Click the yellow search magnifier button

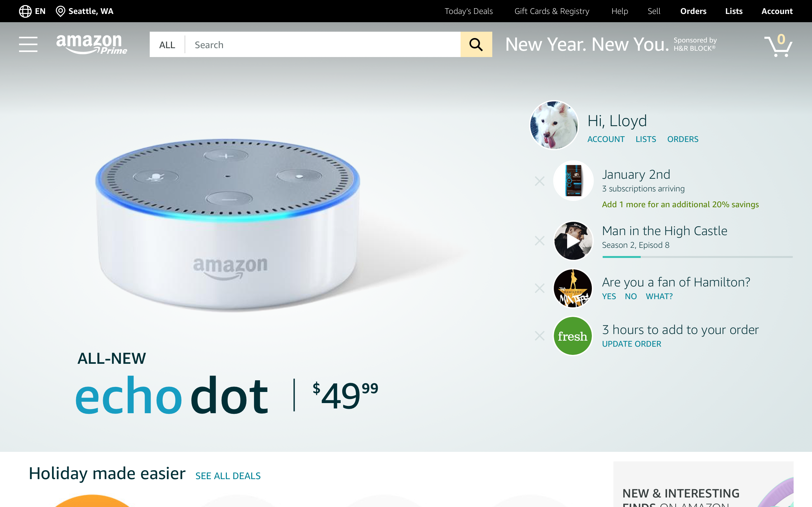tap(476, 44)
